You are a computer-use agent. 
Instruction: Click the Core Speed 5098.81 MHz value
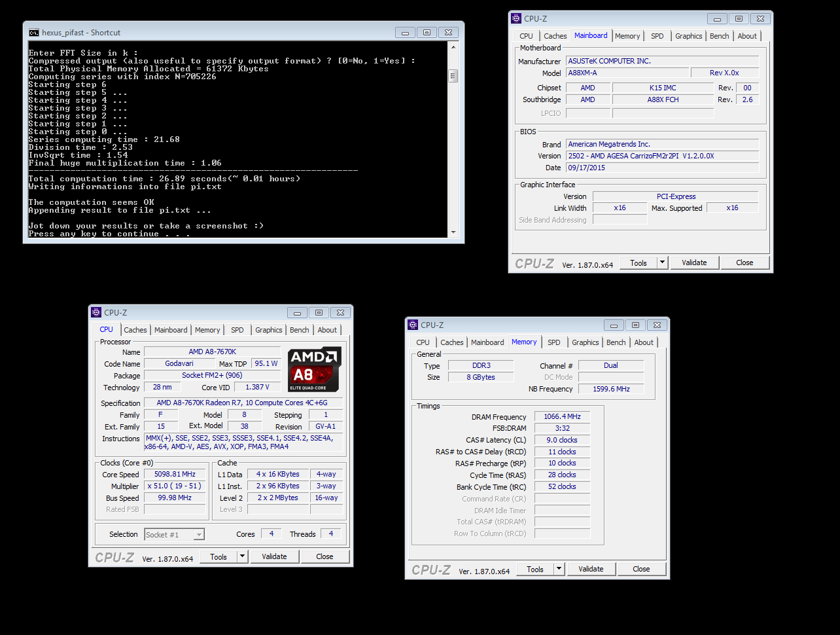[x=175, y=474]
